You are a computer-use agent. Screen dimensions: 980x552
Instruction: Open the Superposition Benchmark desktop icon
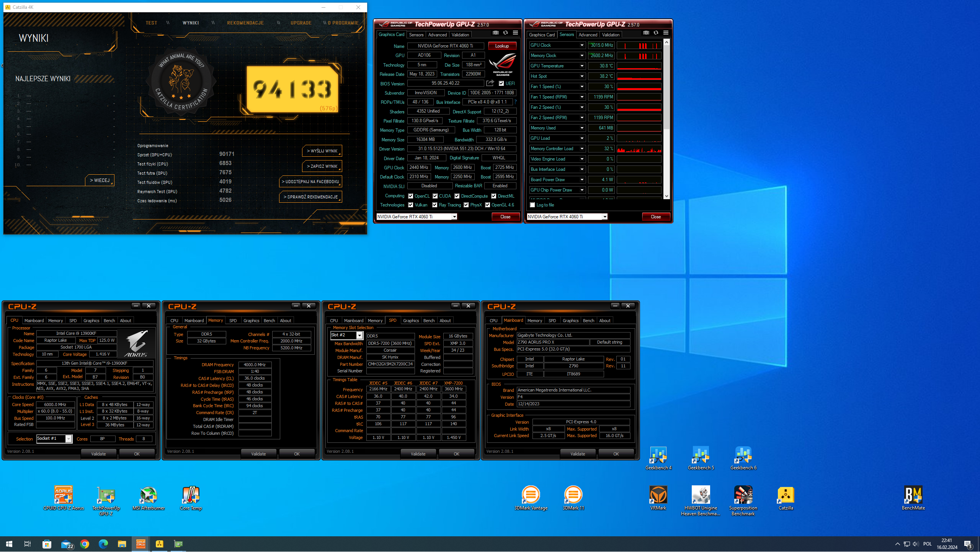click(x=743, y=501)
